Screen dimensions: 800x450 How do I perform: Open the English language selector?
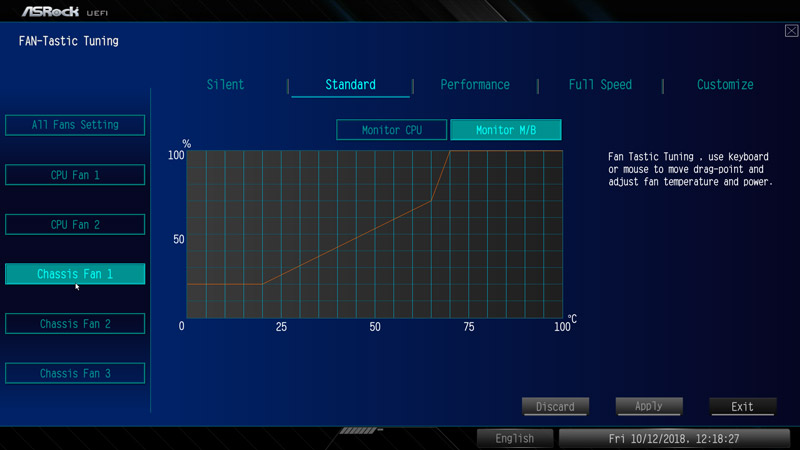pos(515,438)
